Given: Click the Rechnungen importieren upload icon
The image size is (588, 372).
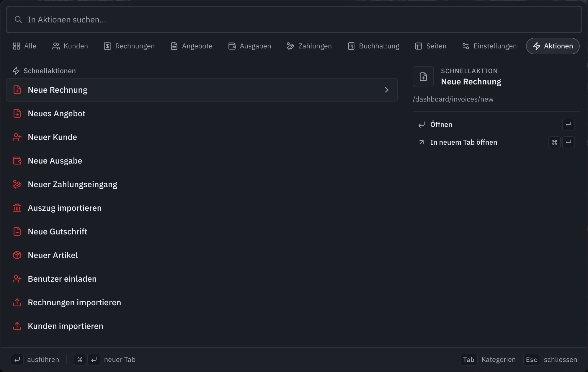Looking at the screenshot, I should pyautogui.click(x=17, y=302).
